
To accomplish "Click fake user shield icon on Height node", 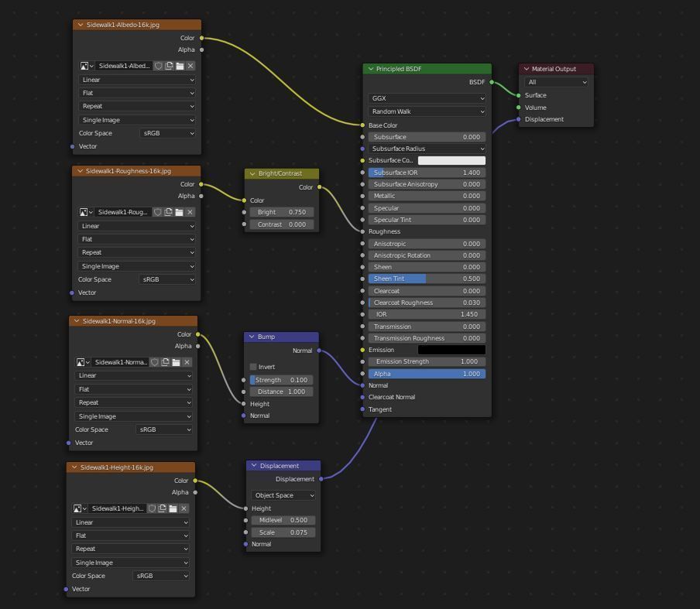I will [x=151, y=508].
